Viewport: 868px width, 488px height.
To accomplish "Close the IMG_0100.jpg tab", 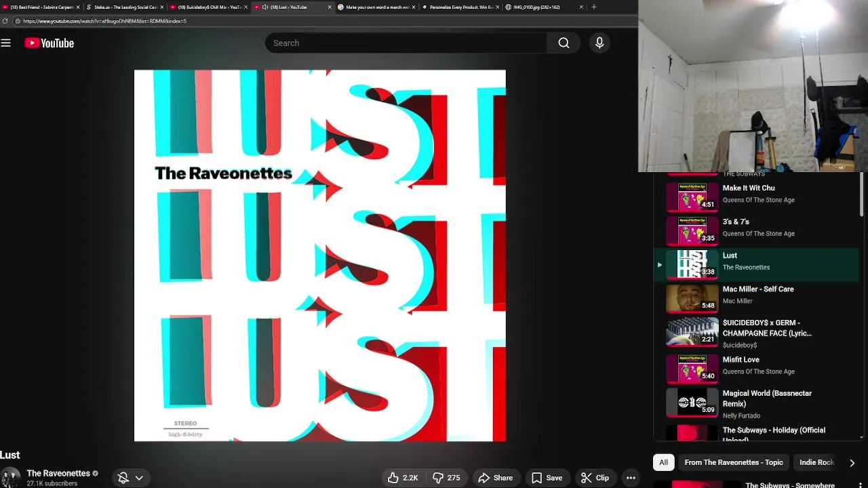I will [x=582, y=7].
